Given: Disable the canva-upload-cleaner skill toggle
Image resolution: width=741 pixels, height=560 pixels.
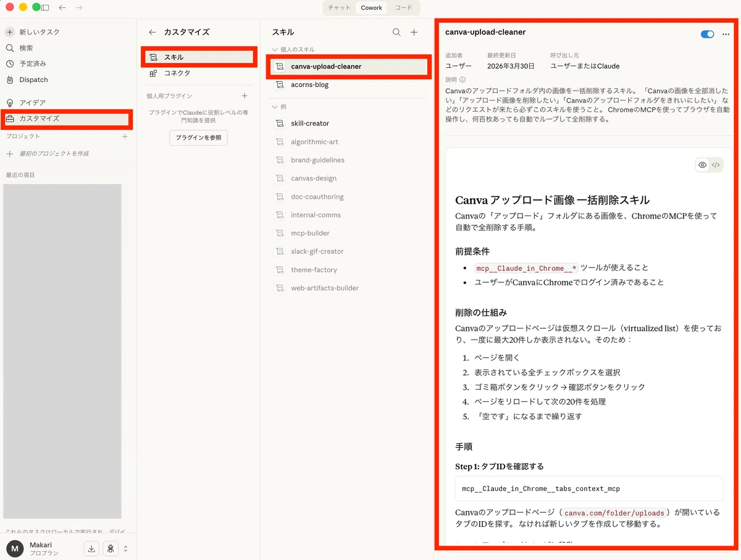Looking at the screenshot, I should 707,34.
